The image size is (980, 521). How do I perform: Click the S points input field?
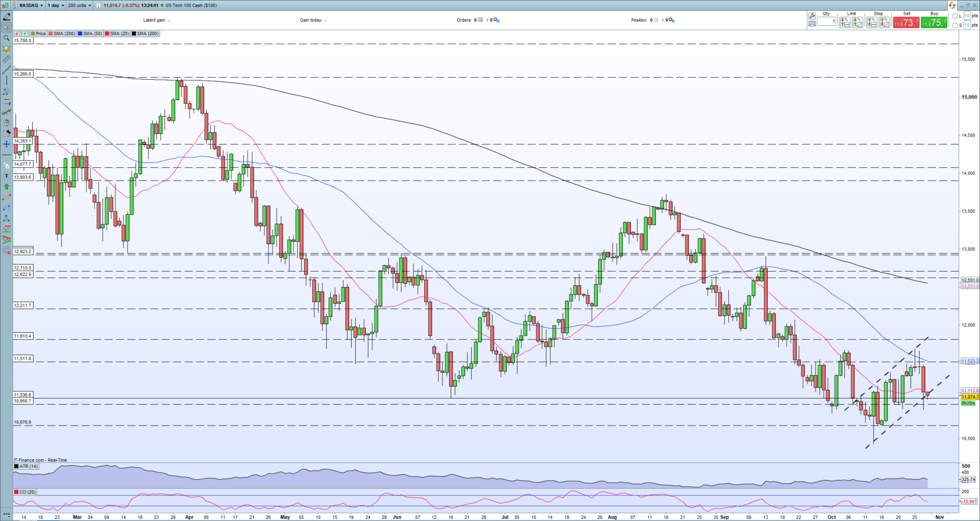pyautogui.click(x=967, y=25)
